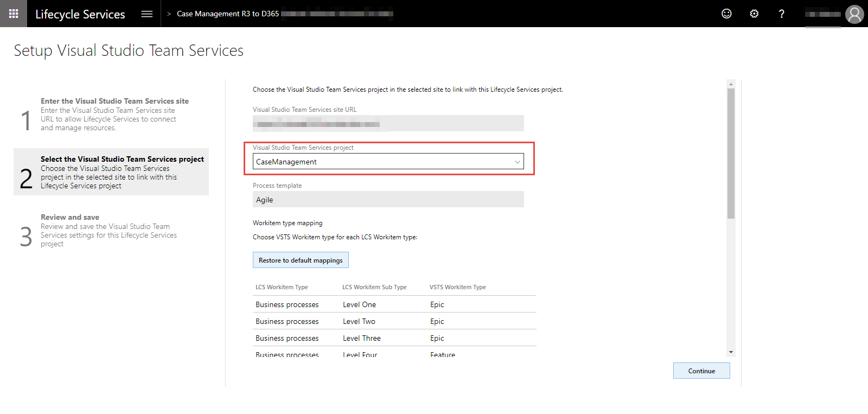Click Epic in the Level Three row
The image size is (868, 414).
[x=437, y=338]
